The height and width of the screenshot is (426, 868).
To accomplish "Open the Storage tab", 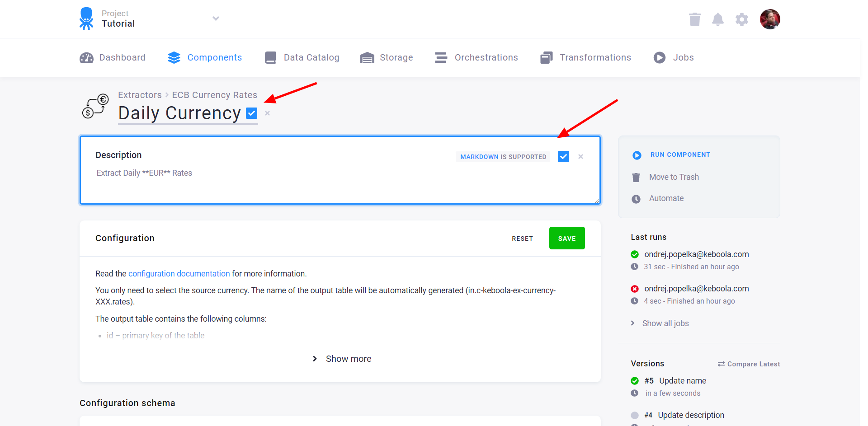I will [x=387, y=57].
